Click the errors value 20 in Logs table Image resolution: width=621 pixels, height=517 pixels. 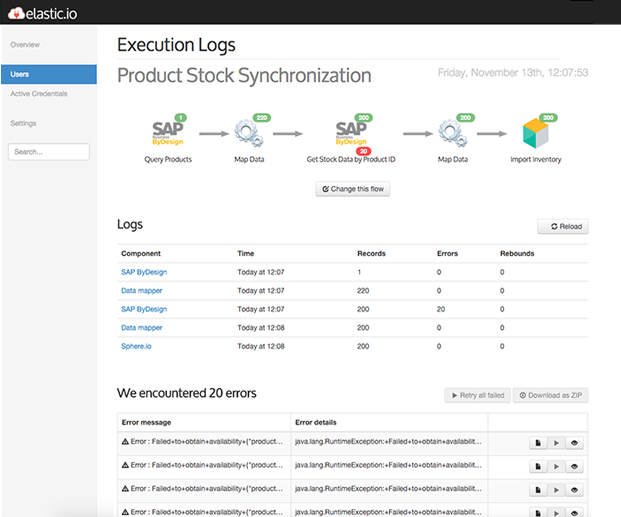point(441,309)
